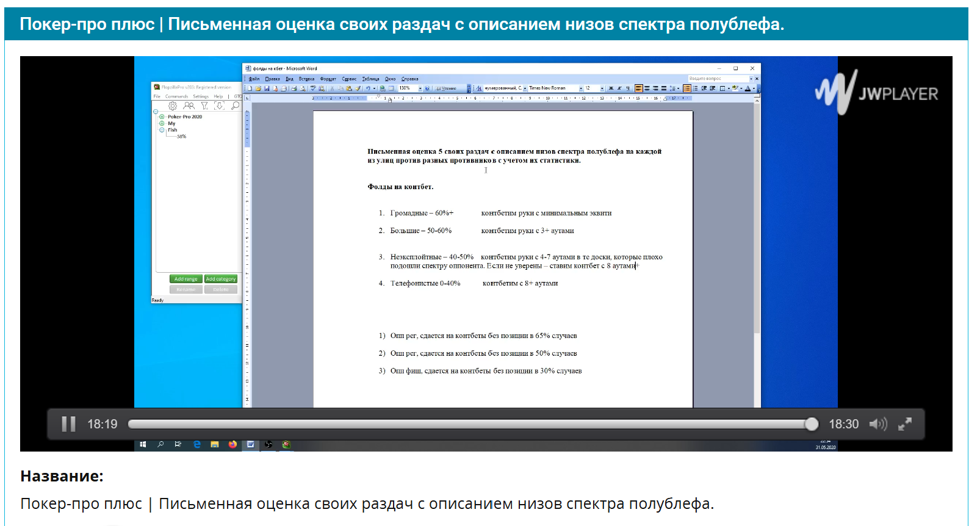Open Flopzilla Help menu

coord(218,96)
